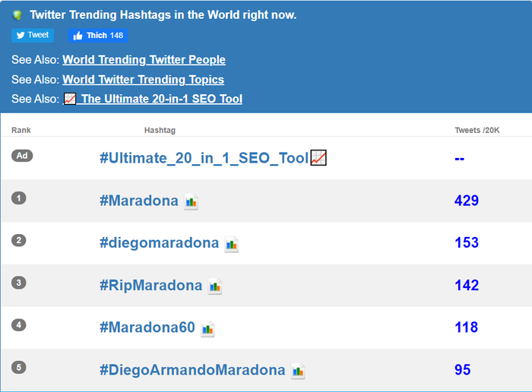Click the Tweets /20K column header
The width and height of the screenshot is (532, 392).
point(477,130)
